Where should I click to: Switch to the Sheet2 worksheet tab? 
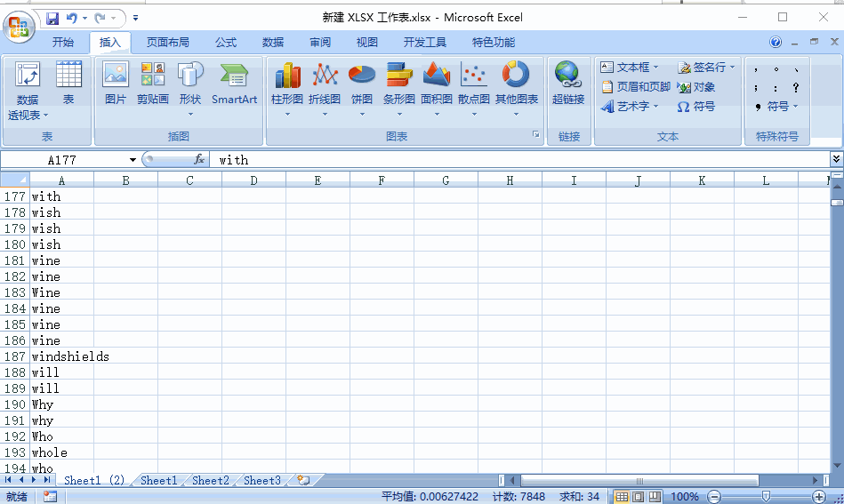coord(211,480)
